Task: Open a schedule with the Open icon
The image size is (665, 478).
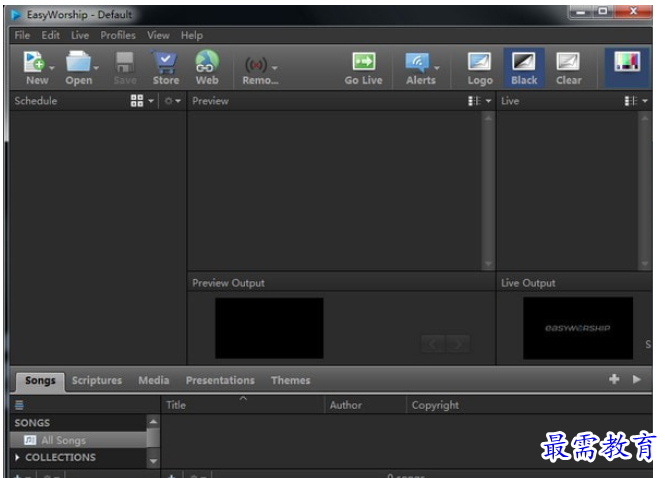Action: 78,62
